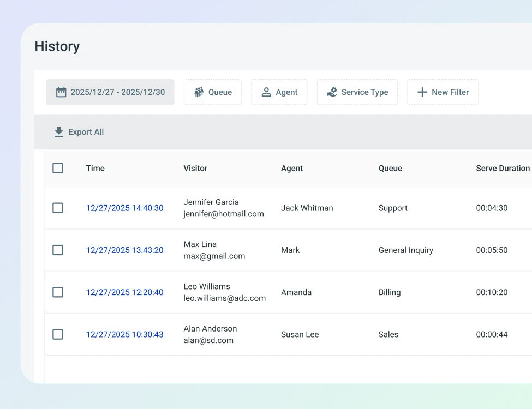This screenshot has height=409, width=532.
Task: Sort by the Serve Duration column header
Action: click(503, 168)
